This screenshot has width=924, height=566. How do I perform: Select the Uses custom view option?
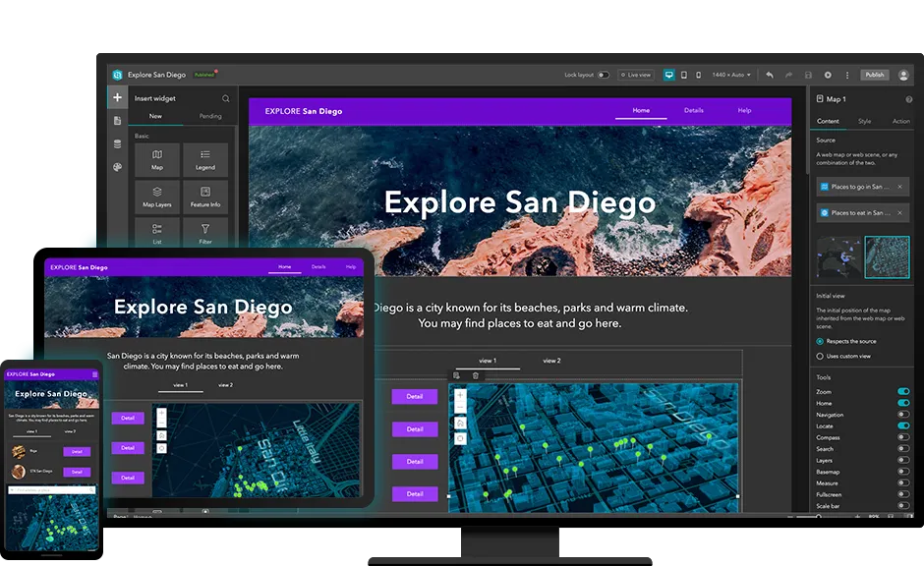821,356
